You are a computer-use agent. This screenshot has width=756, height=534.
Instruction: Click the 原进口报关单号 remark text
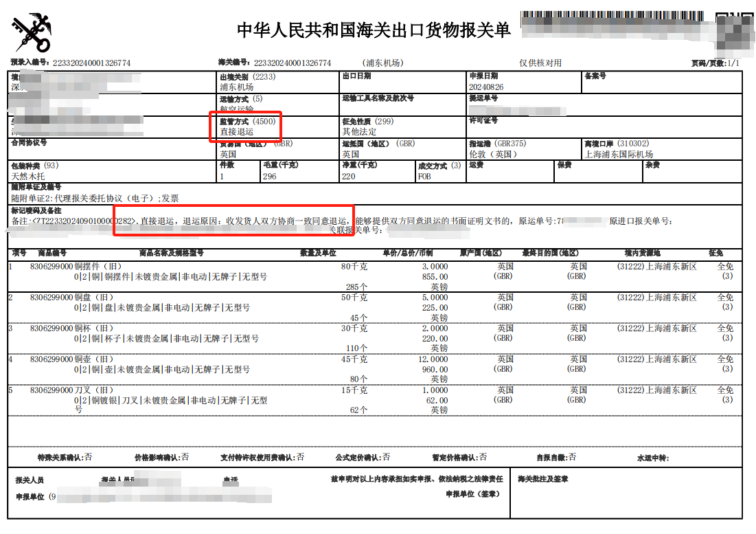point(640,221)
